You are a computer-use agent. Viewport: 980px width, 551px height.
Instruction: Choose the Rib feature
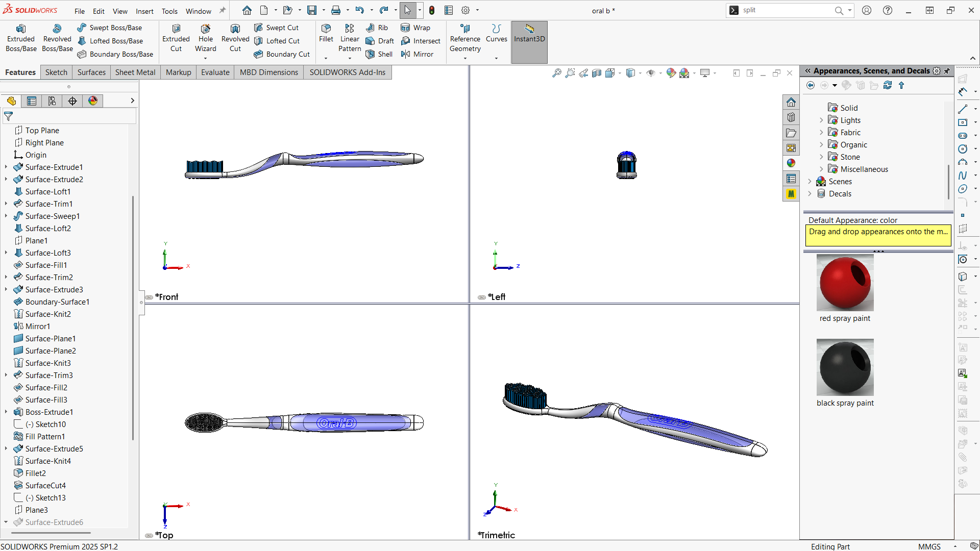[377, 28]
